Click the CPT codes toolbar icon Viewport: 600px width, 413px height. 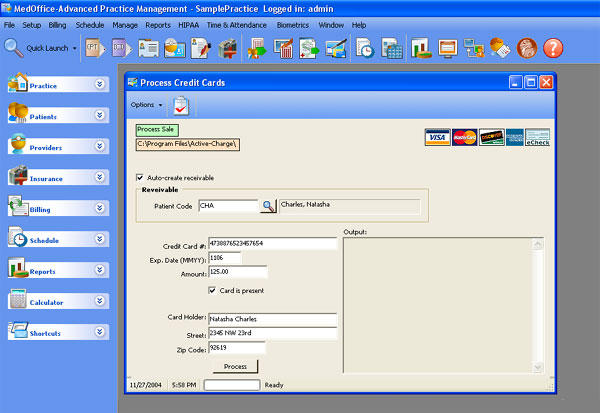94,47
